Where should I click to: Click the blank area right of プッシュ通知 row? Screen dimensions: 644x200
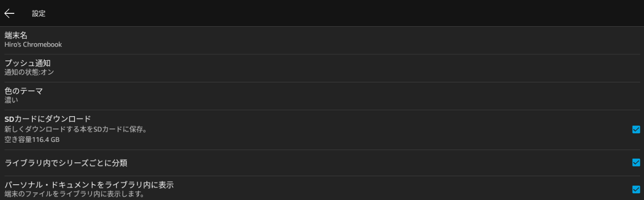pyautogui.click(x=333, y=68)
